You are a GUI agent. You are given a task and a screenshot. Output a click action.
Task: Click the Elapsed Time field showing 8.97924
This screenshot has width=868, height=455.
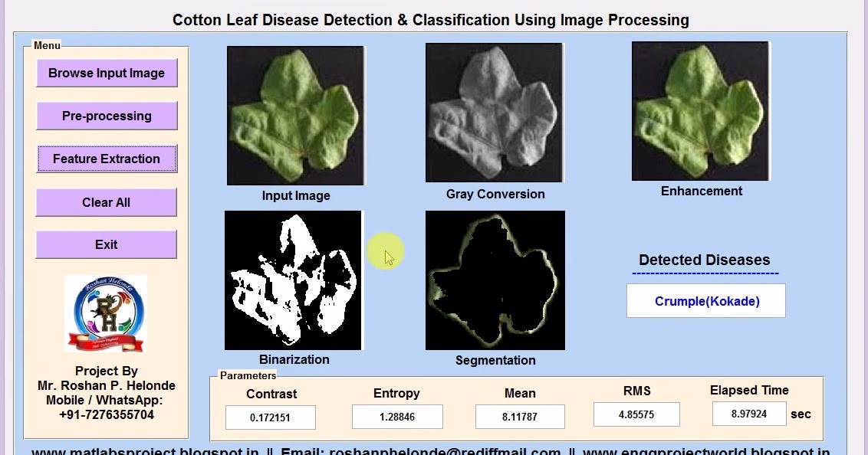click(x=748, y=414)
